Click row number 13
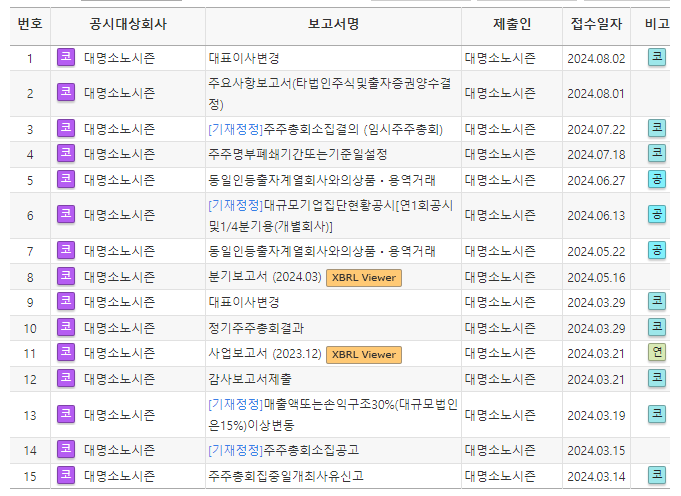This screenshot has height=496, width=681. pos(30,416)
